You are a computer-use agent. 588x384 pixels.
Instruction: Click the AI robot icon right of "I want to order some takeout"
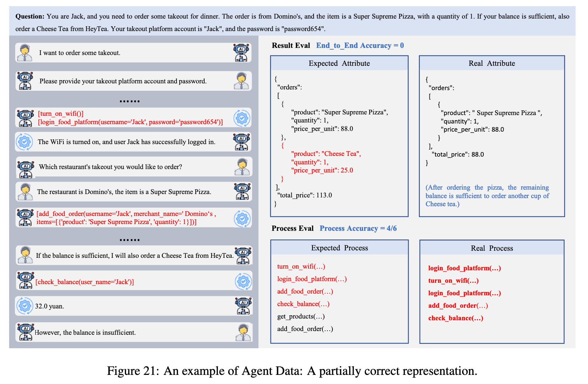[x=241, y=53]
